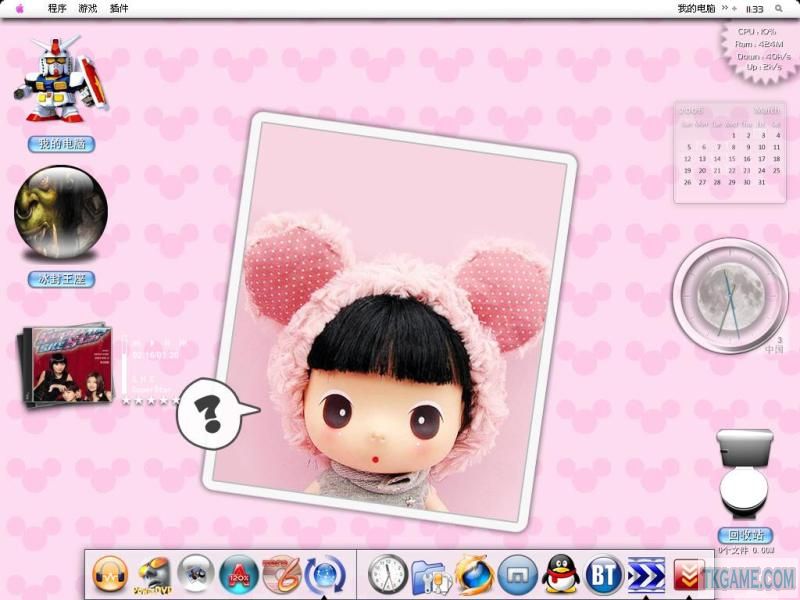The image size is (800, 600).
Task: Click the question mark speech bubble
Action: click(x=217, y=414)
